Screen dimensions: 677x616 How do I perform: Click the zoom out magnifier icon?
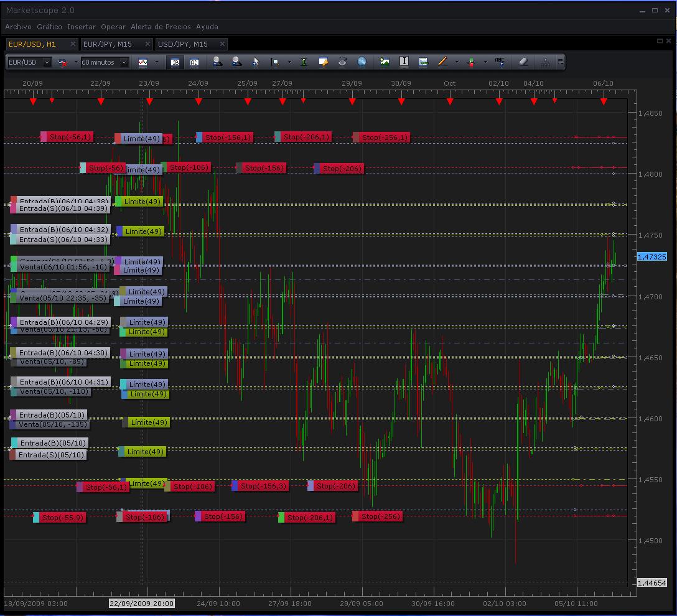pyautogui.click(x=236, y=62)
